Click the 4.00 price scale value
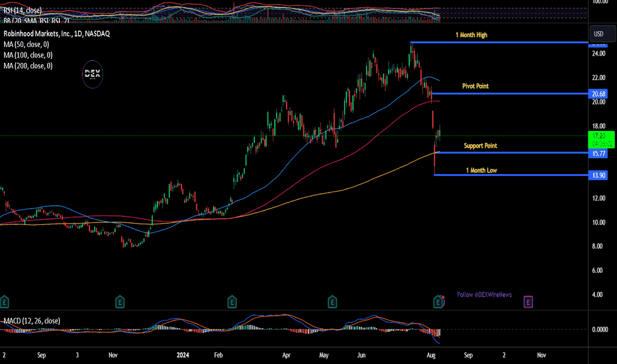 pos(597,295)
